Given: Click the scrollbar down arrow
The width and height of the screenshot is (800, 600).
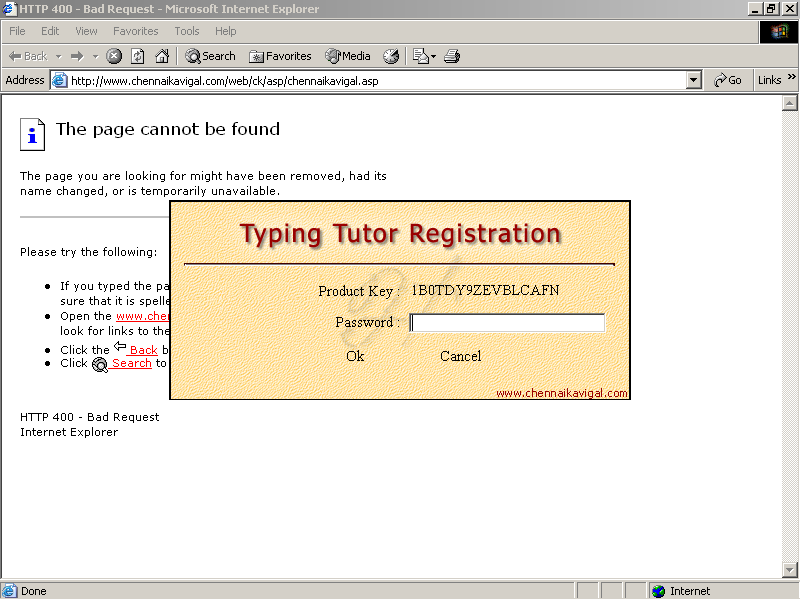Looking at the screenshot, I should pyautogui.click(x=790, y=569).
